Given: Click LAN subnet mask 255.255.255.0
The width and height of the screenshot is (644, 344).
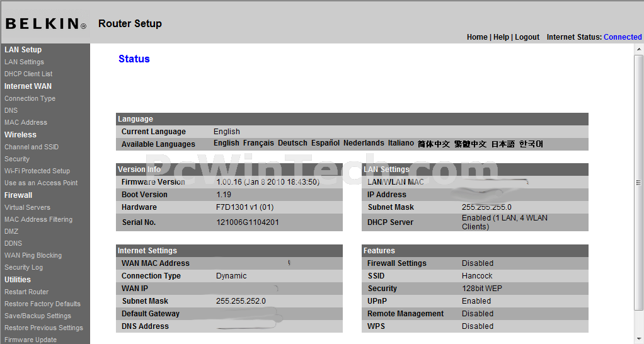Looking at the screenshot, I should (x=486, y=207).
